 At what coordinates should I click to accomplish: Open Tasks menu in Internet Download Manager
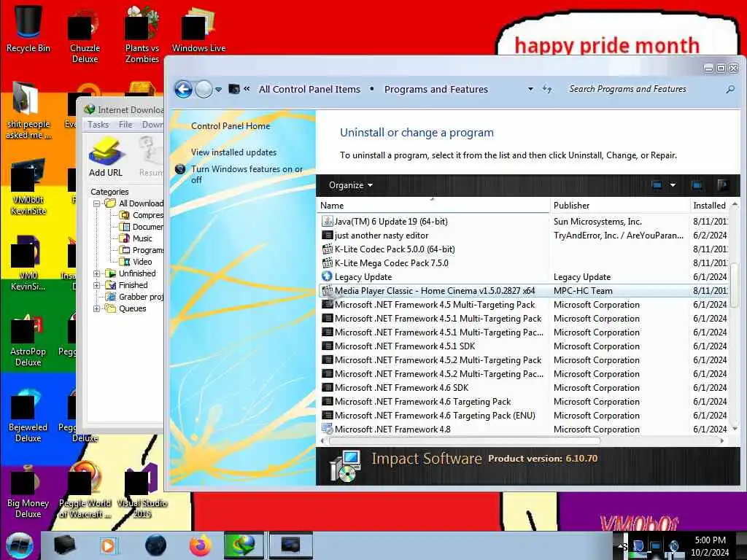coord(98,125)
